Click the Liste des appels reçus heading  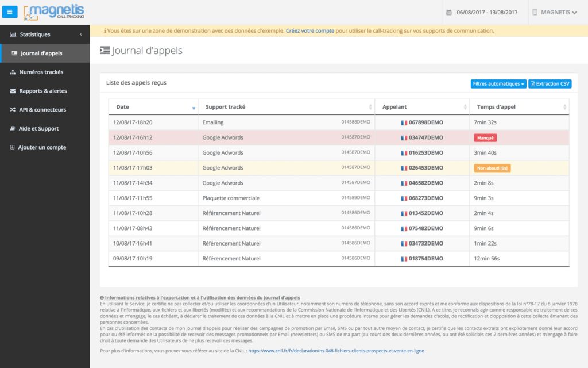click(136, 83)
